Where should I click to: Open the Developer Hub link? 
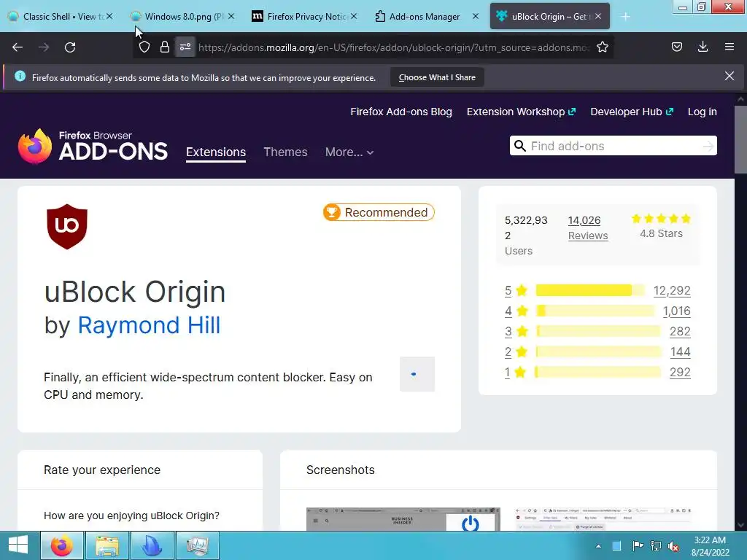[x=632, y=112]
